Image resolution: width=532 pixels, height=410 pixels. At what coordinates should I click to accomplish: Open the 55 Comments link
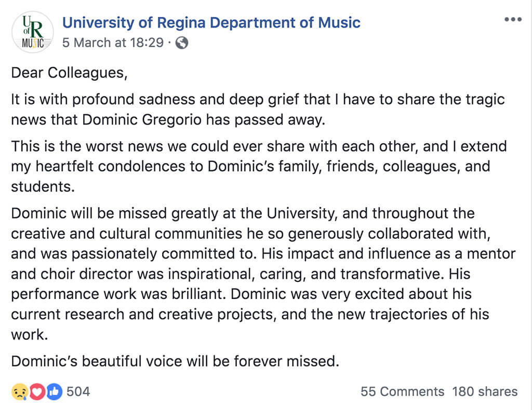pos(402,391)
